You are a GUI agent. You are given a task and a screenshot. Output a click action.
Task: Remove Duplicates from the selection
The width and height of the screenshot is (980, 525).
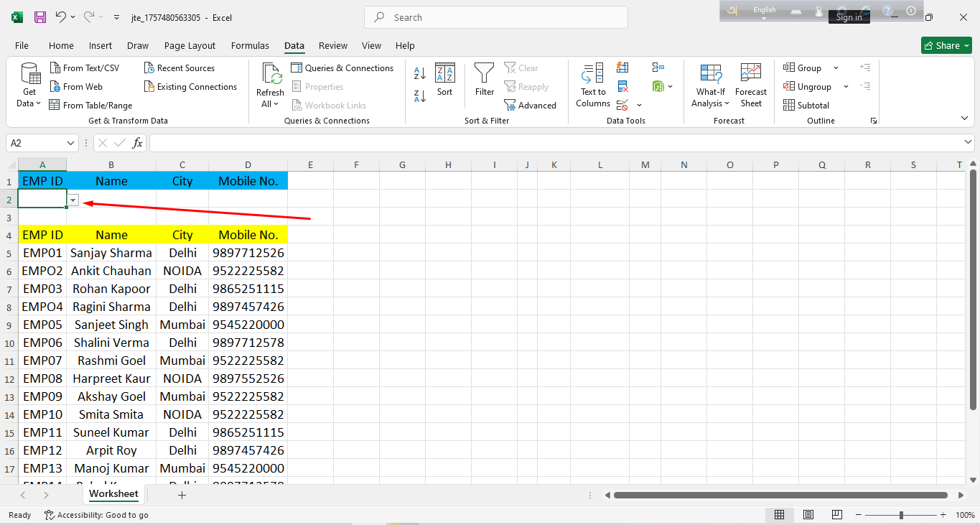pyautogui.click(x=622, y=86)
